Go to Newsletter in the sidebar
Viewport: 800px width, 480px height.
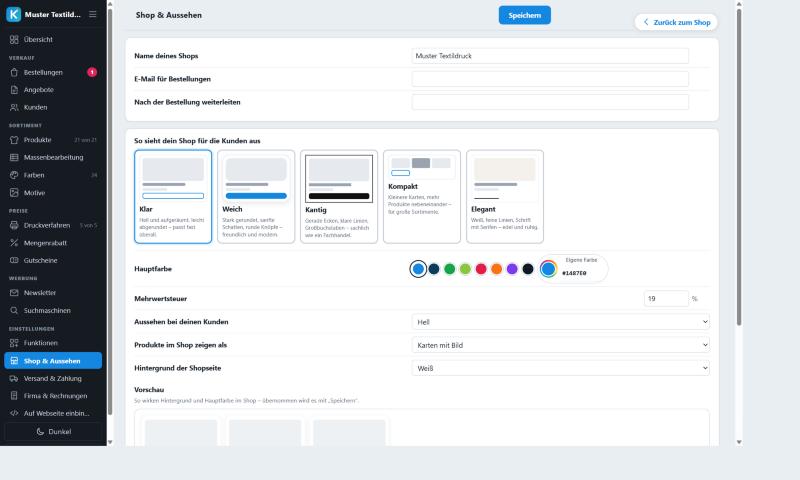(x=53, y=293)
